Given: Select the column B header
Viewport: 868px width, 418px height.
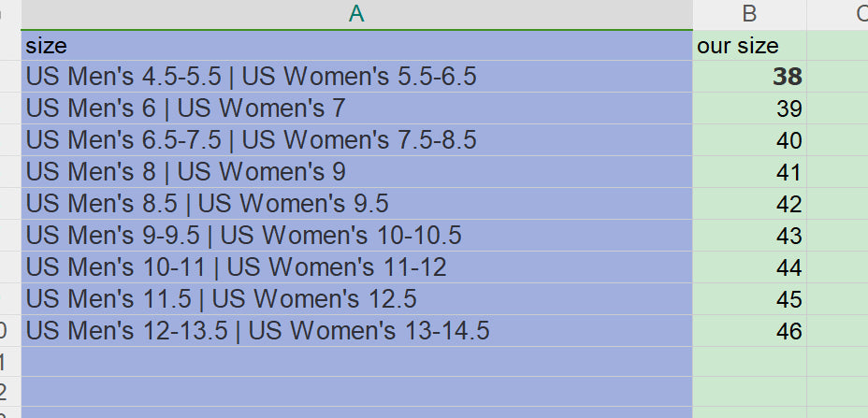Looking at the screenshot, I should (748, 14).
